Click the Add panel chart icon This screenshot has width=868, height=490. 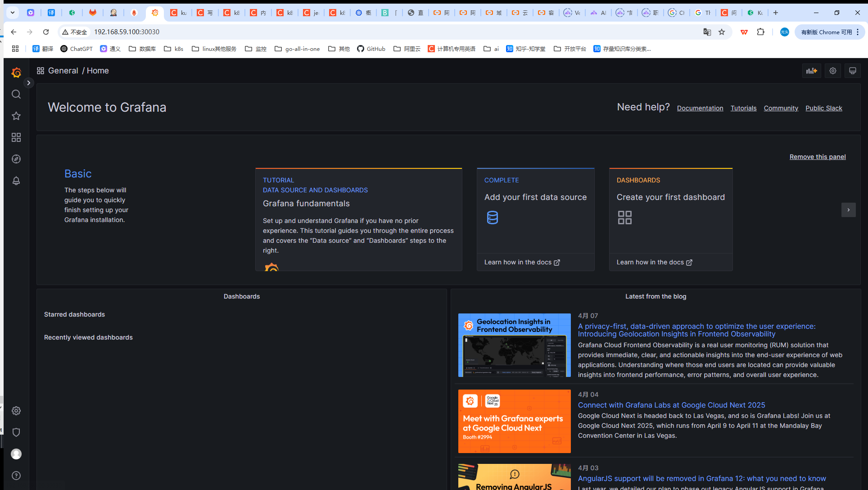(811, 71)
